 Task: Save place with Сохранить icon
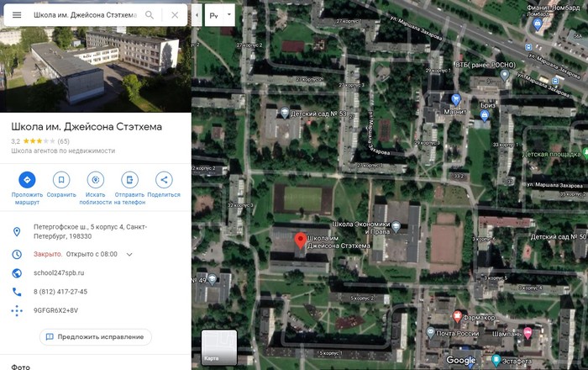click(x=61, y=180)
